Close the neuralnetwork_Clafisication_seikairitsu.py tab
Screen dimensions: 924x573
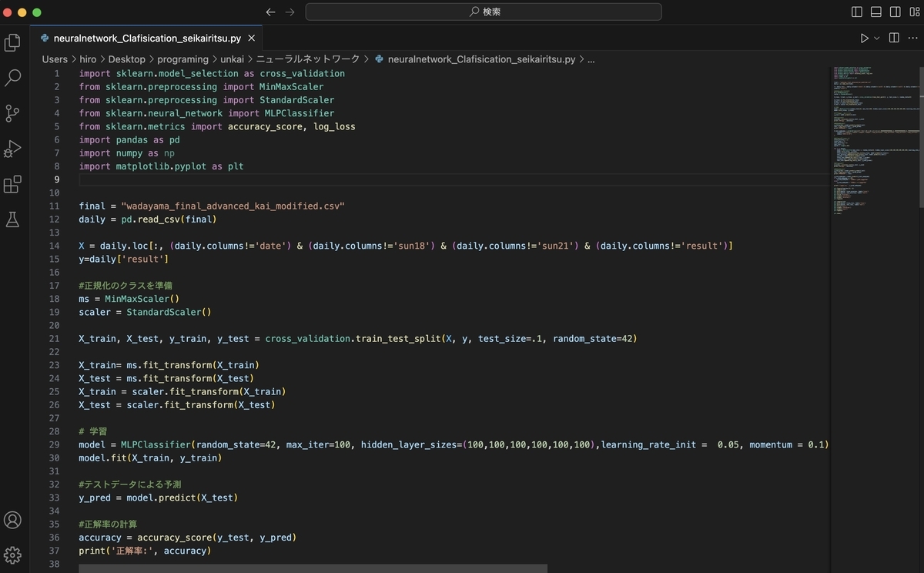tap(252, 38)
